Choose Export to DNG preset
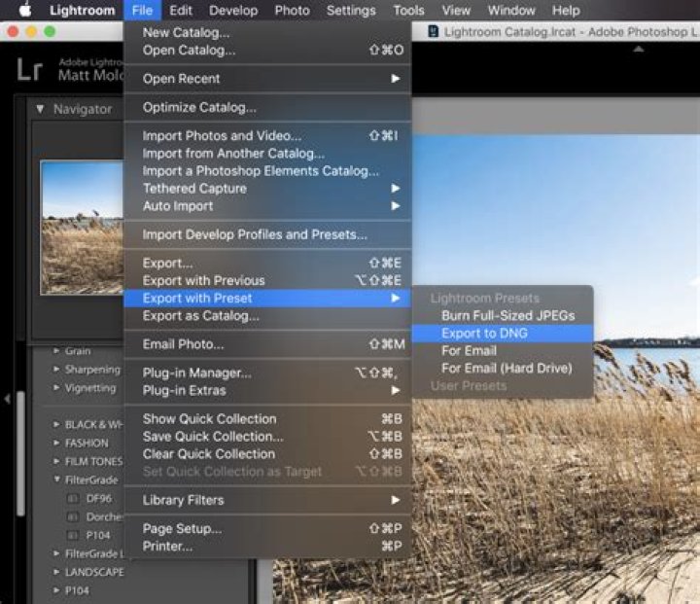The image size is (700, 604). (483, 333)
